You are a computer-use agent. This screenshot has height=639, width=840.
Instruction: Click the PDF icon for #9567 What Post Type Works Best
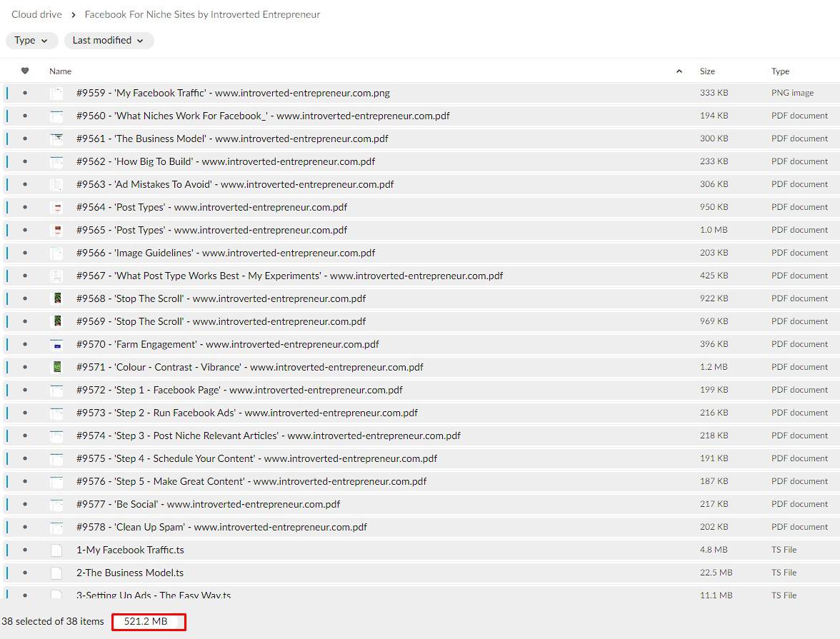(56, 276)
